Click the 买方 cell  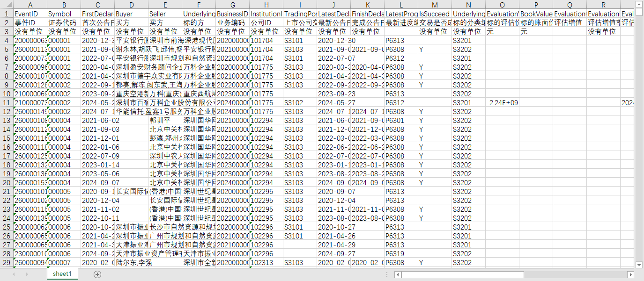[x=131, y=23]
